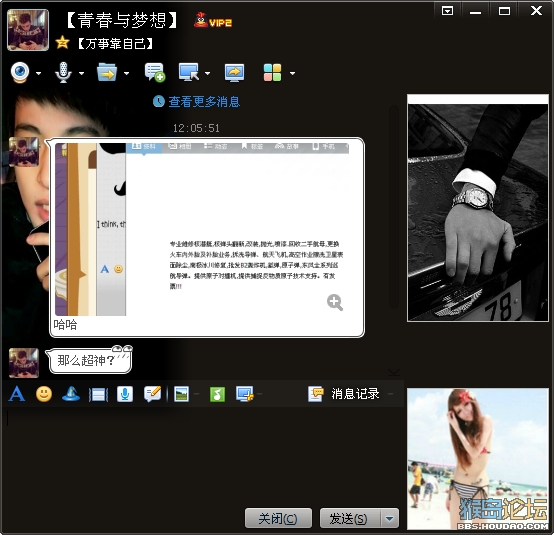Image resolution: width=554 pixels, height=535 pixels.
Task: Expand the send button options arrow
Action: [x=390, y=518]
